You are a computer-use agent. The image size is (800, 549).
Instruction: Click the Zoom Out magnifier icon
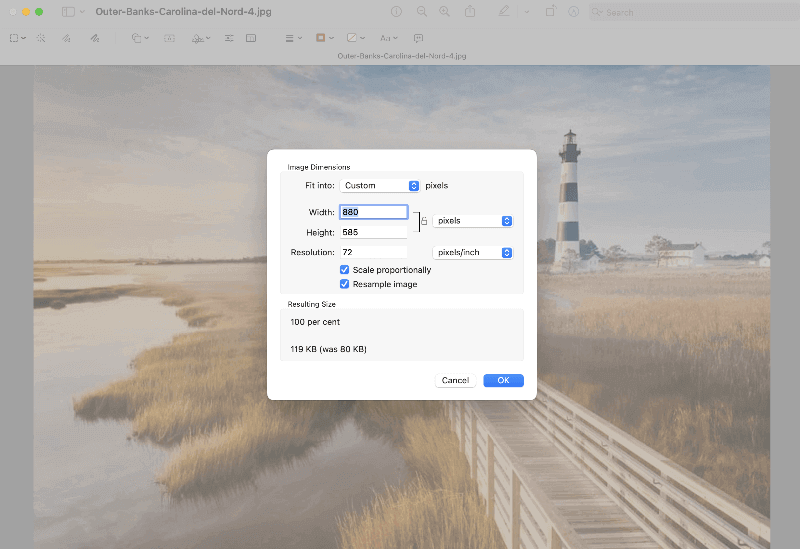coord(421,12)
